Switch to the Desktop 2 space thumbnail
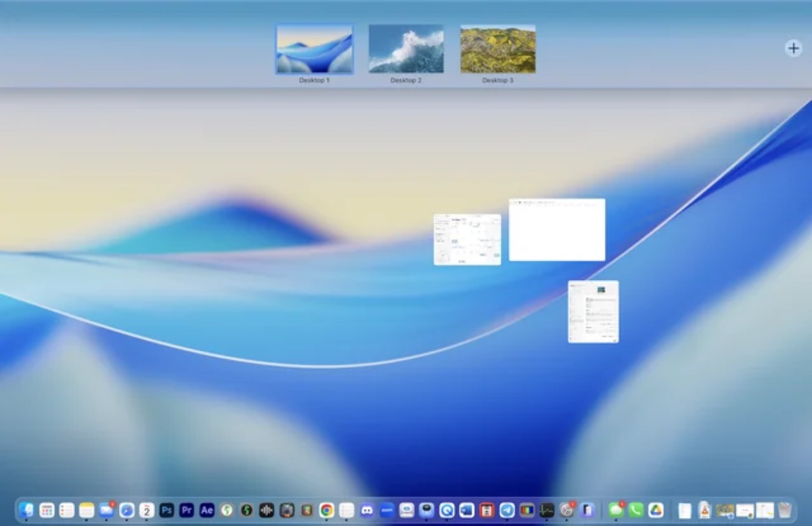The width and height of the screenshot is (812, 526). [406, 49]
